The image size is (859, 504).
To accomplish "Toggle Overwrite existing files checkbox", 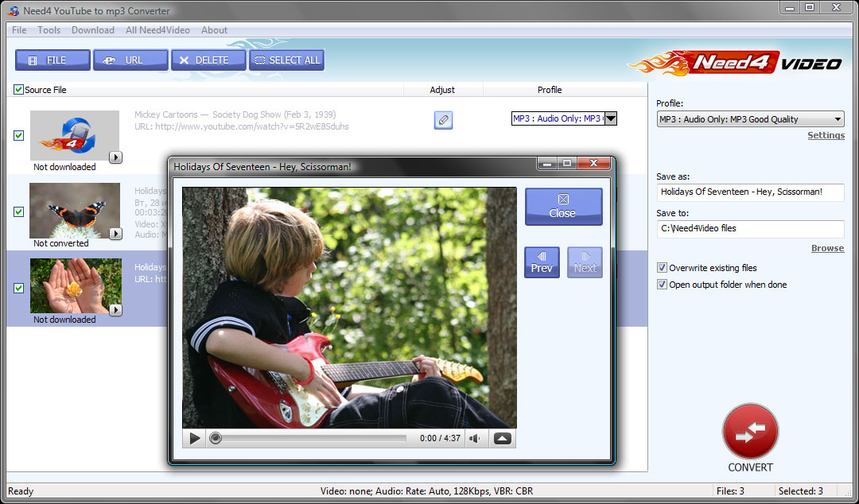I will click(662, 268).
